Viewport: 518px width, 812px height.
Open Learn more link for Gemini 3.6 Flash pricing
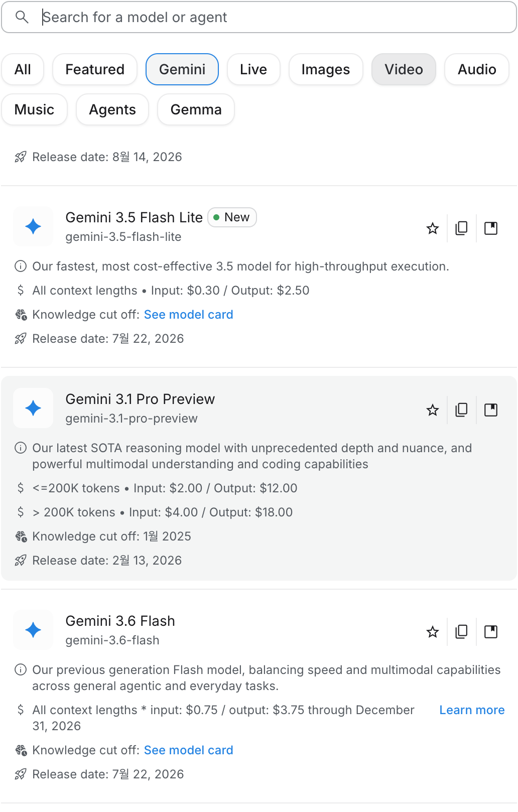(472, 710)
